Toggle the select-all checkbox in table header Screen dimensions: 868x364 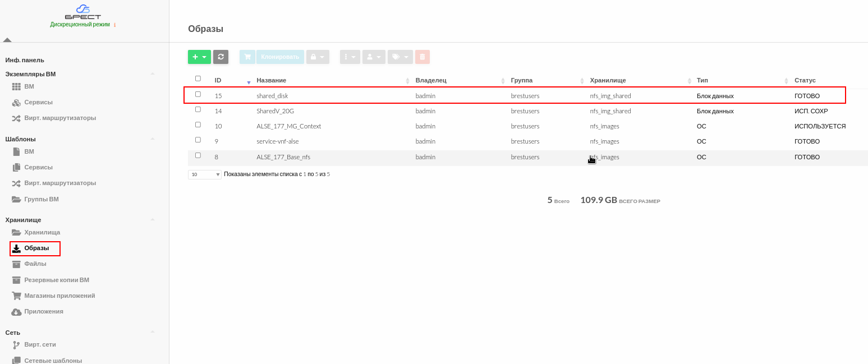(198, 79)
